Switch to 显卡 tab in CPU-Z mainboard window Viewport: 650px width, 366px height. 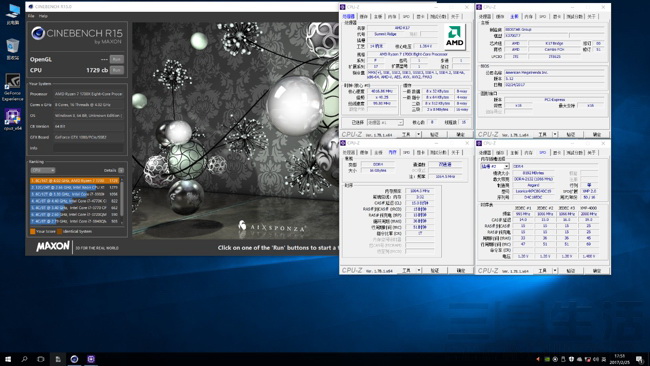(x=557, y=17)
